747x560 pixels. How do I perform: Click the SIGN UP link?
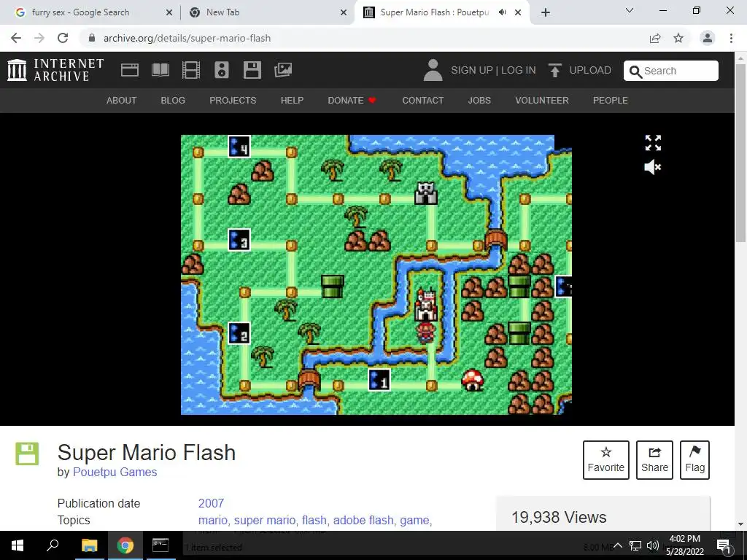(x=472, y=70)
